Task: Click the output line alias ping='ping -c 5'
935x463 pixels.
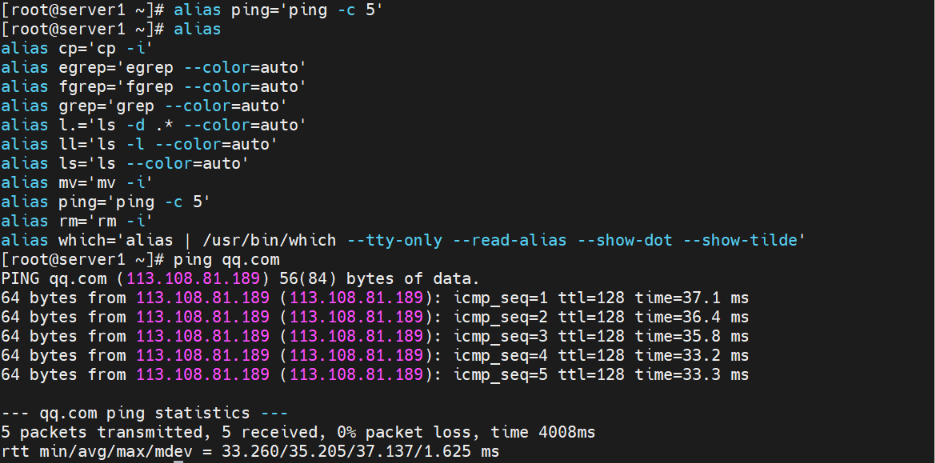Action: tap(106, 202)
